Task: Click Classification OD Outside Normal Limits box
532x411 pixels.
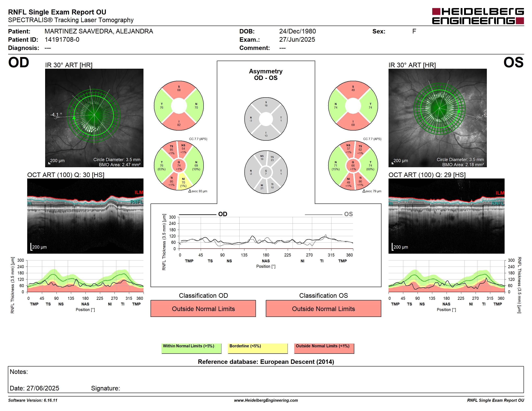Action: 203,308
